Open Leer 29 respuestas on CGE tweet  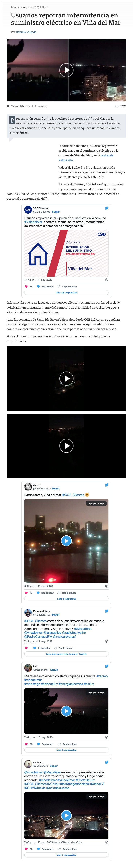point(66,292)
